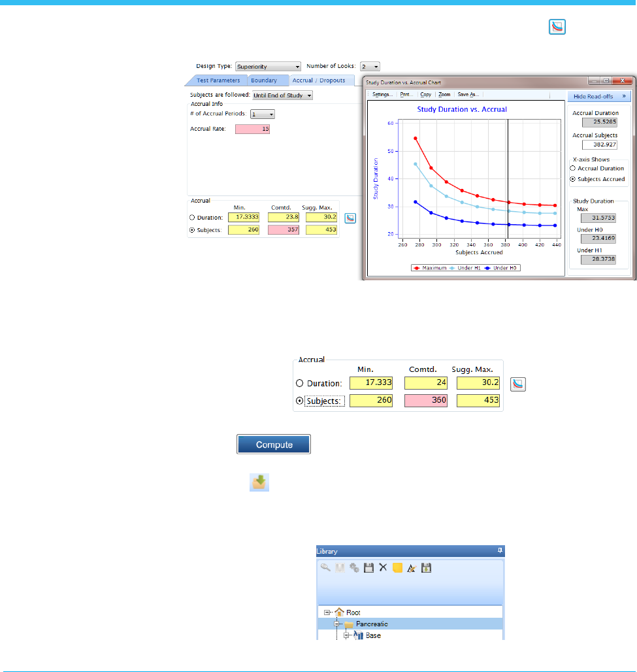Click the large table Min. Duration field 17.333
Image resolution: width=637 pixels, height=672 pixels.
(x=371, y=382)
